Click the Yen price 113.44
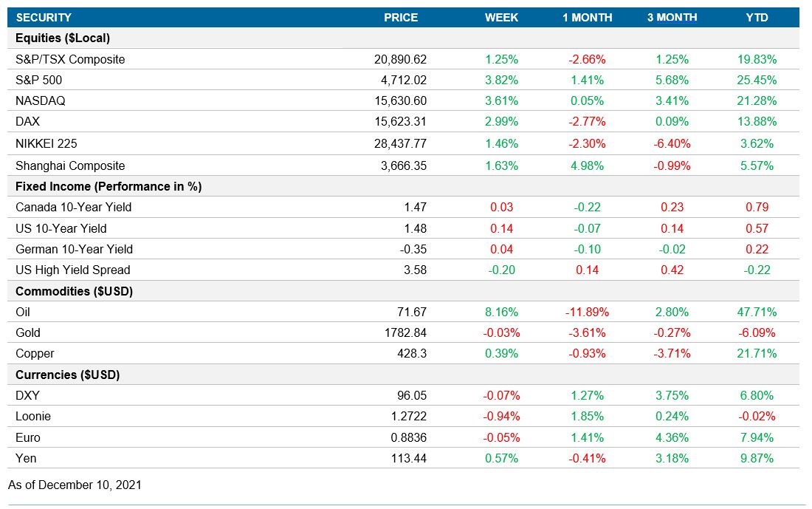This screenshot has width=812, height=509. (x=409, y=458)
